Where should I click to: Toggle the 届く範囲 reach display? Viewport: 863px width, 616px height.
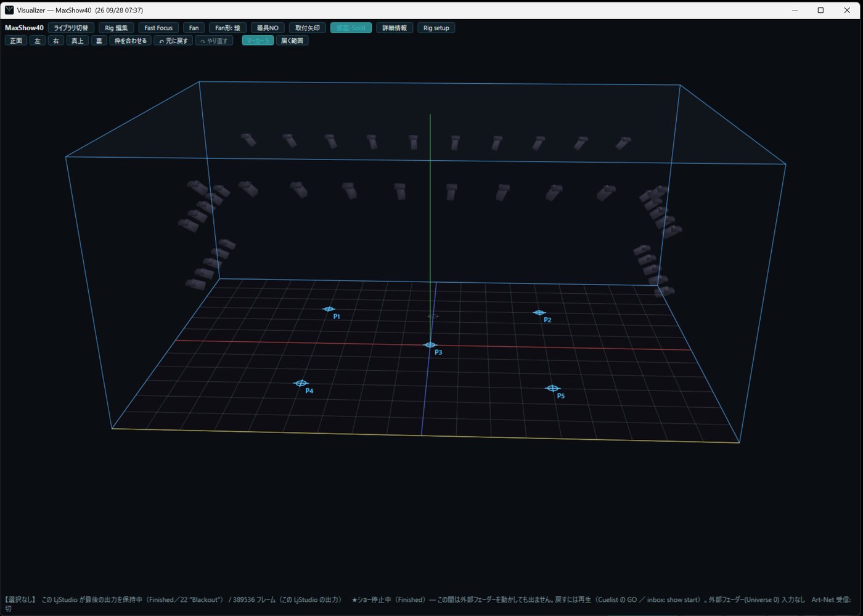pos(292,41)
